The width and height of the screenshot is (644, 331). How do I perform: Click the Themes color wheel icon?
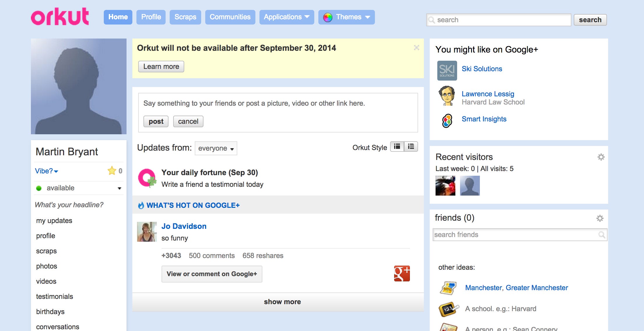point(328,17)
